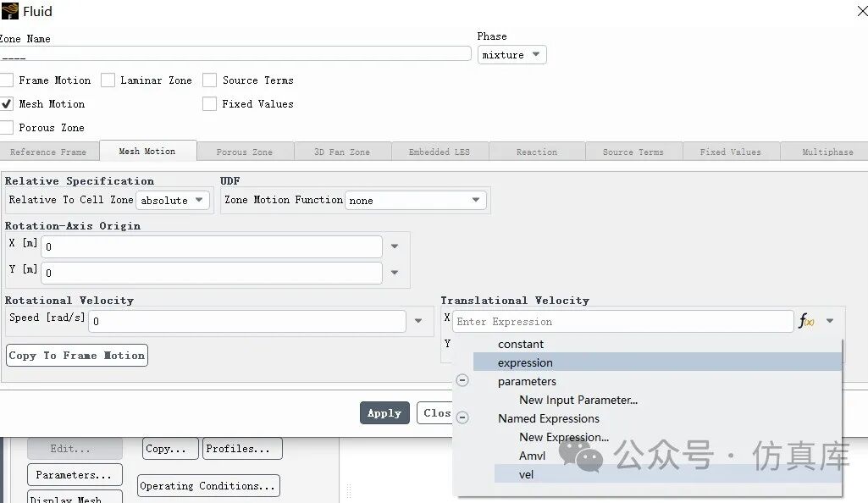Open Parameters... in background panel
The height and width of the screenshot is (503, 868).
point(75,475)
